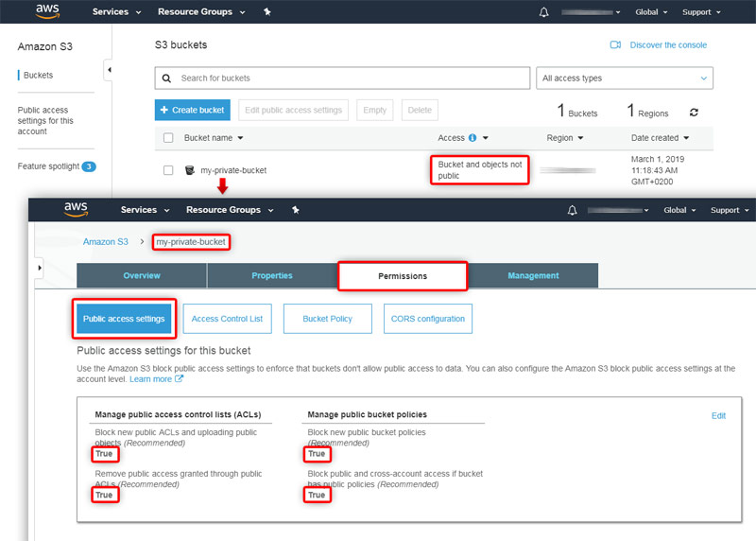
Task: Open Resource Groups menu in the top console
Action: point(201,11)
